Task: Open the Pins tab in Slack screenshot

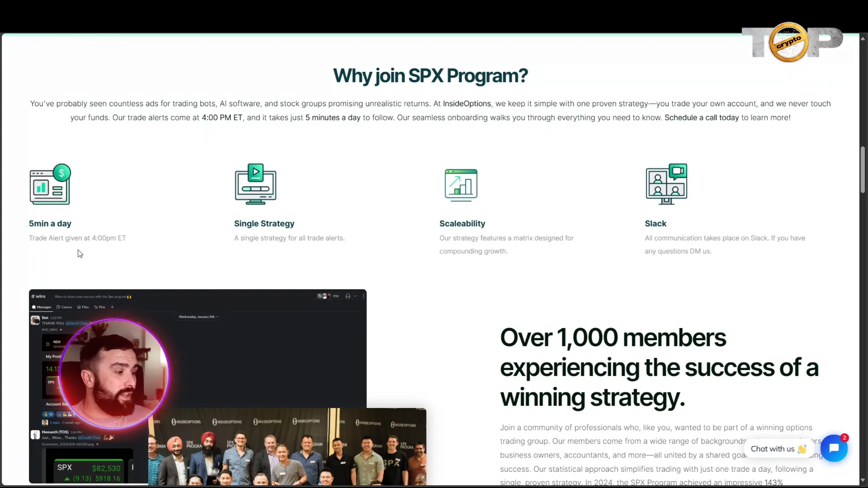Action: tap(99, 307)
